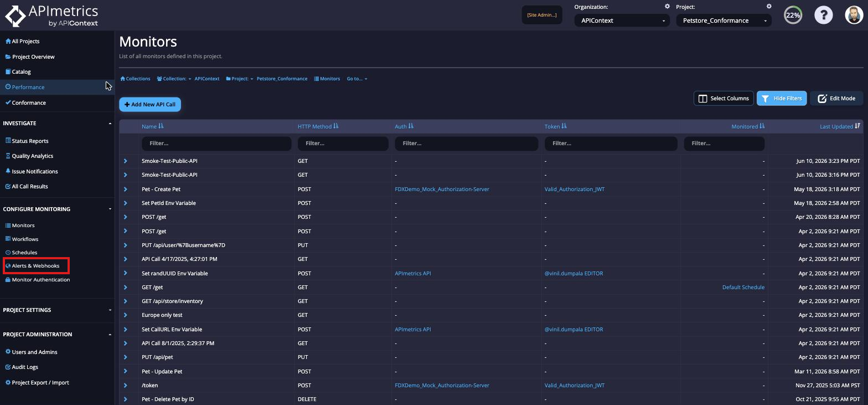
Task: Click the Select Columns button
Action: pos(724,98)
